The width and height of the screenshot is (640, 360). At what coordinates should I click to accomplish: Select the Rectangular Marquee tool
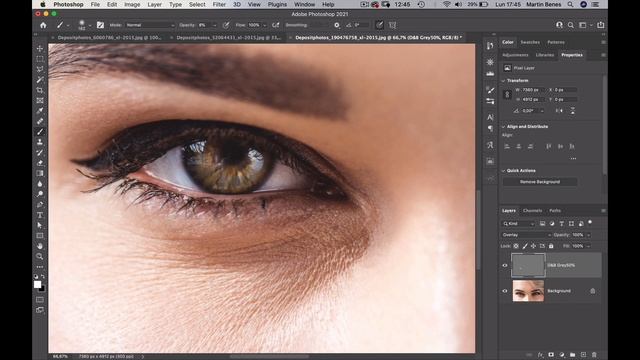[40, 59]
